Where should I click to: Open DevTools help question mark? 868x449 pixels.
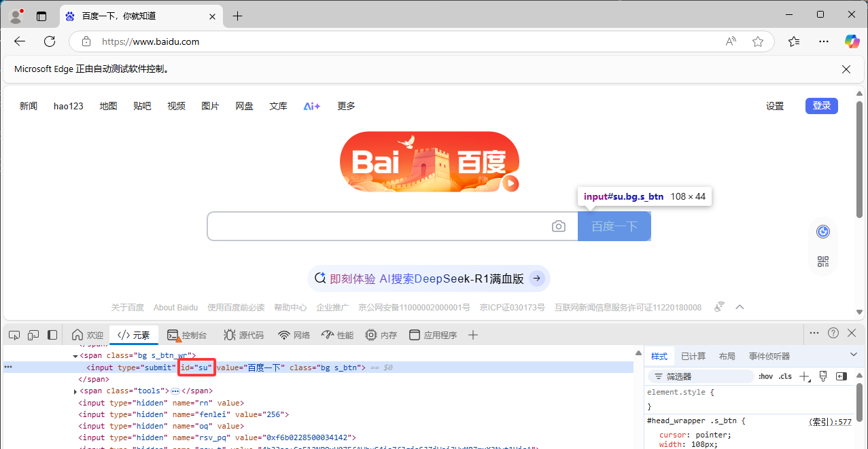point(833,333)
